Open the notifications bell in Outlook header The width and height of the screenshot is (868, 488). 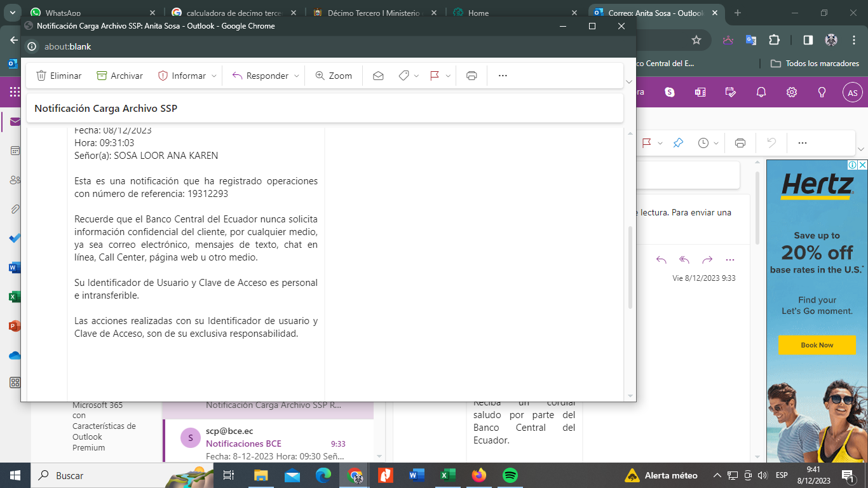coord(761,92)
